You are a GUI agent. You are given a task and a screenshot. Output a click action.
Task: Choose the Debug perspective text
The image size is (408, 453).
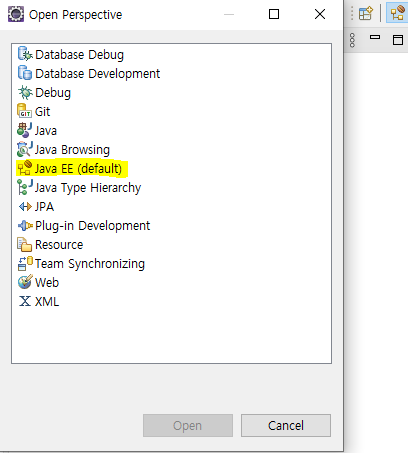53,93
